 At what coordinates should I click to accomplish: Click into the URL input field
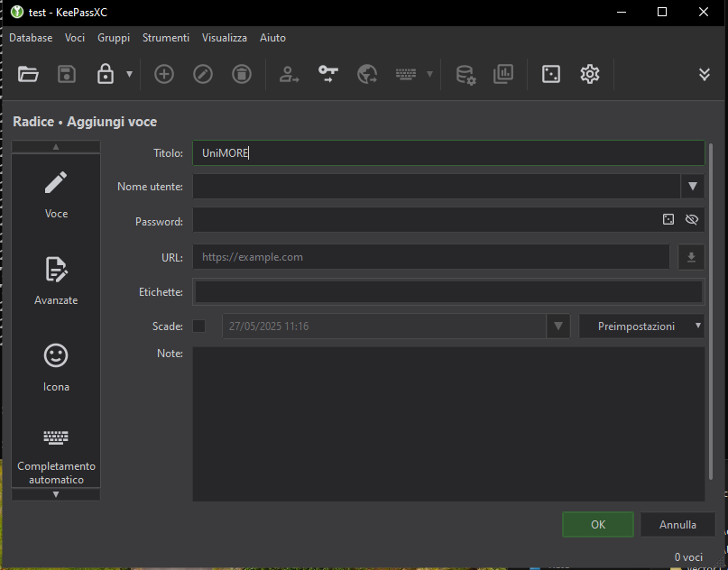[430, 257]
